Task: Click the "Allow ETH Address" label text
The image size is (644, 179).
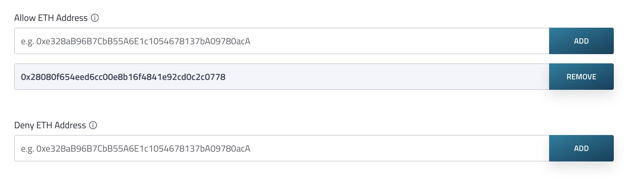Action: [x=51, y=18]
